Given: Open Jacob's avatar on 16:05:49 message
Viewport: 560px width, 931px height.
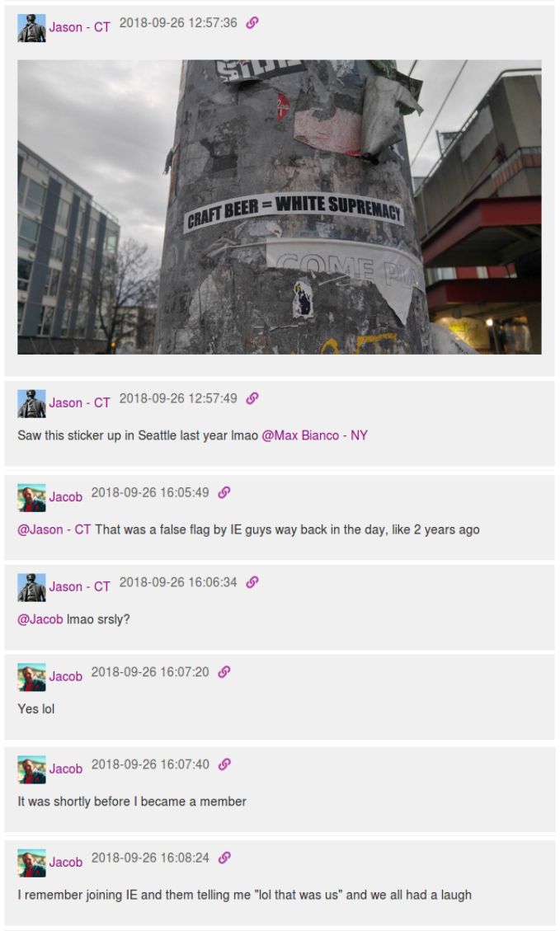Looking at the screenshot, I should point(31,497).
